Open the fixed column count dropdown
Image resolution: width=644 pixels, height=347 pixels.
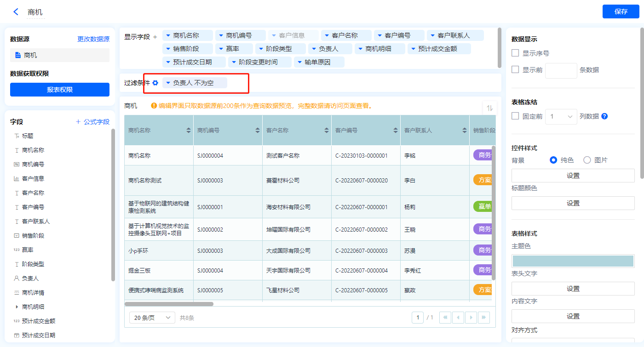coord(561,117)
